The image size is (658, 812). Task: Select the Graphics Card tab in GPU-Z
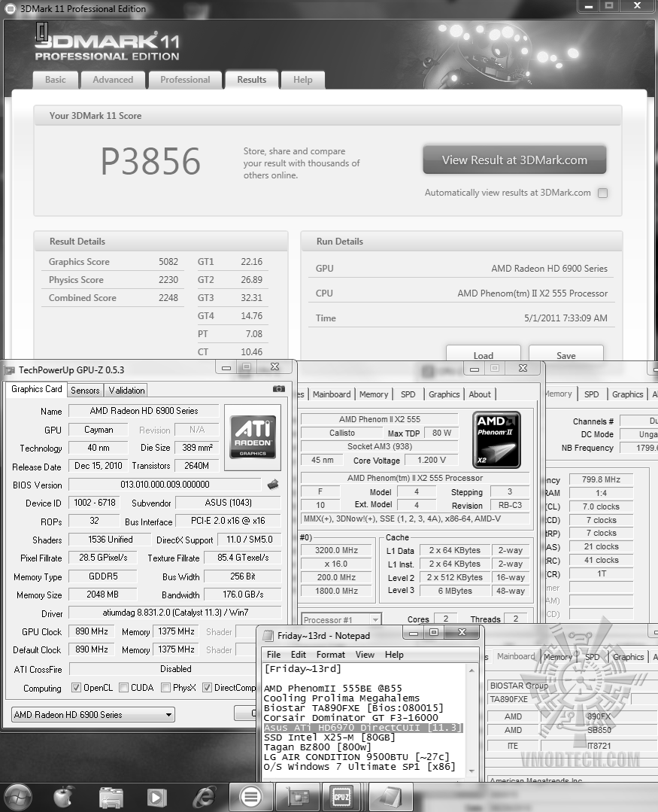pyautogui.click(x=37, y=389)
